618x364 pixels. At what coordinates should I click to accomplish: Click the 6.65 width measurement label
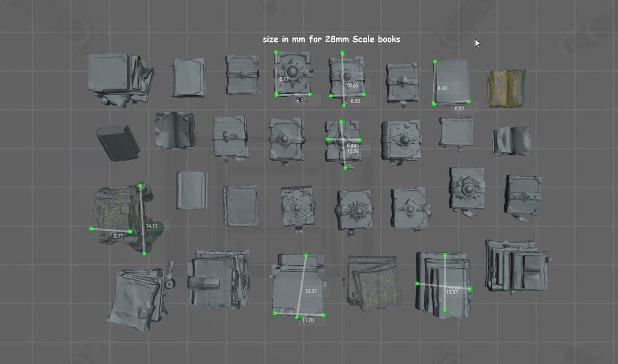(x=355, y=101)
